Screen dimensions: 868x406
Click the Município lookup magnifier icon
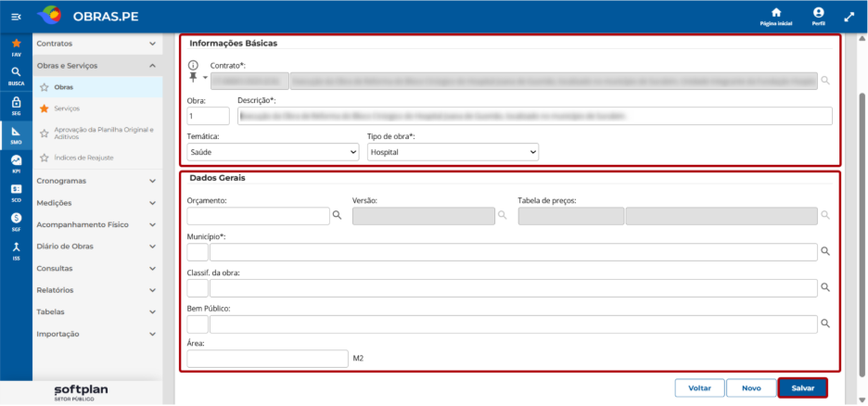pyautogui.click(x=824, y=252)
